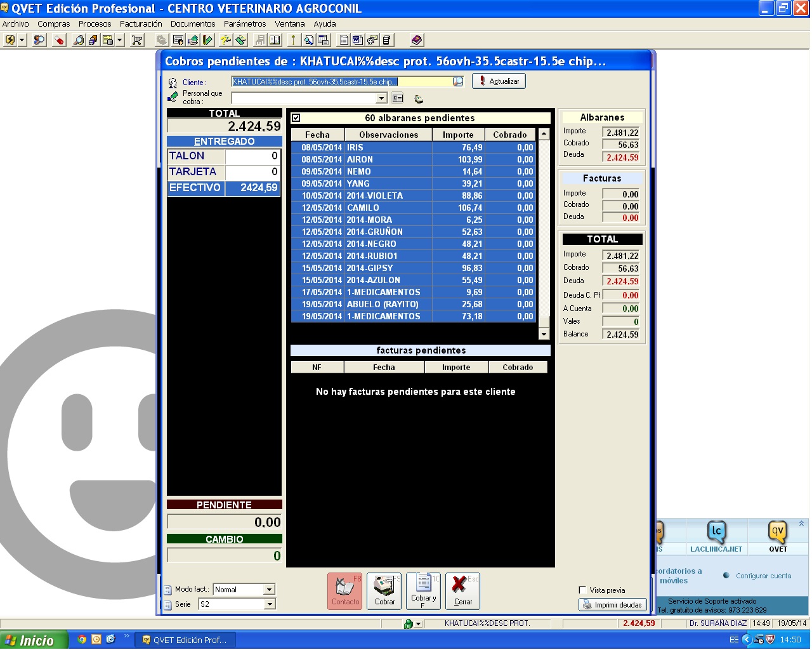
Task: Click the document preview magnifier toolbar icon
Action: tap(308, 40)
